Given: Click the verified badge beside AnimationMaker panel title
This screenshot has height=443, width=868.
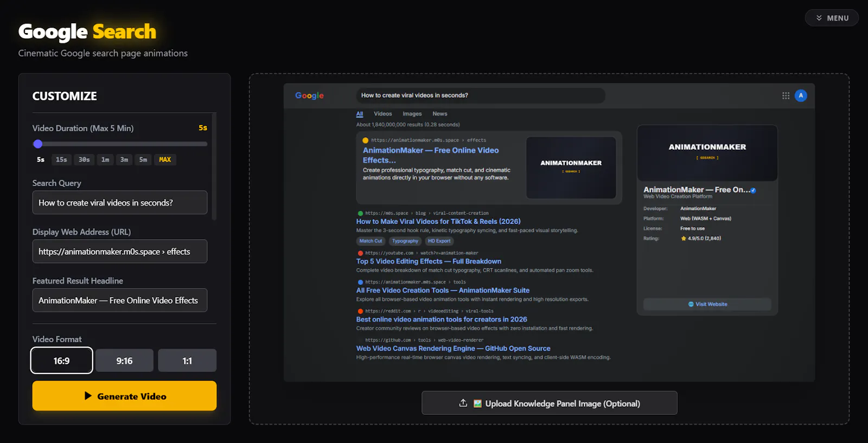Looking at the screenshot, I should click(x=753, y=190).
